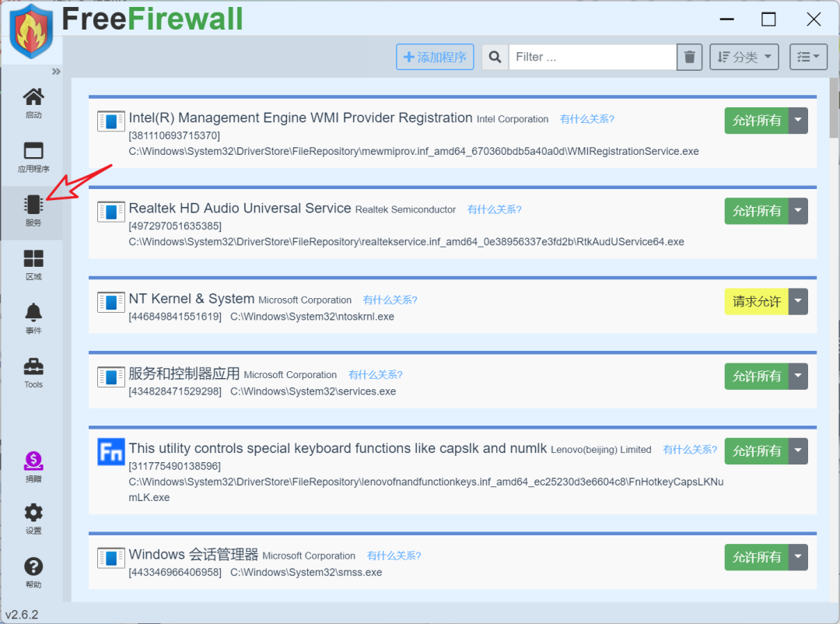Image resolution: width=840 pixels, height=624 pixels.
Task: Click the Intel Management Engine program icon
Action: pos(111,121)
